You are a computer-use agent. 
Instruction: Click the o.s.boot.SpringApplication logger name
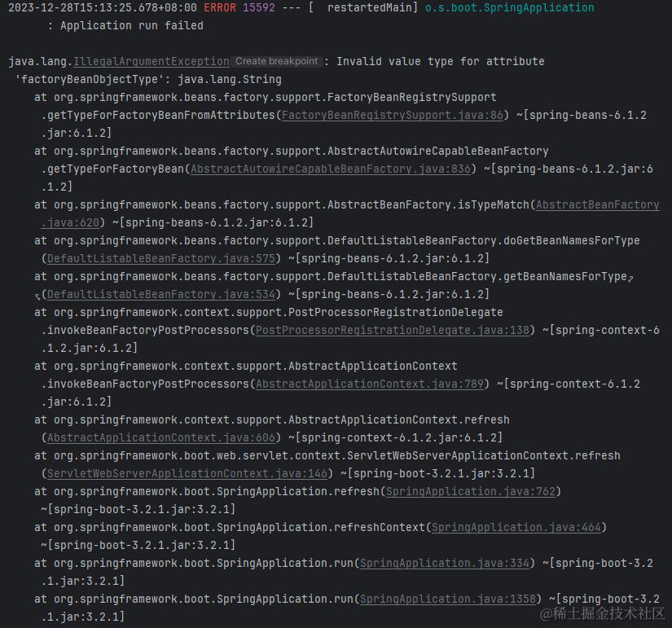(x=510, y=7)
